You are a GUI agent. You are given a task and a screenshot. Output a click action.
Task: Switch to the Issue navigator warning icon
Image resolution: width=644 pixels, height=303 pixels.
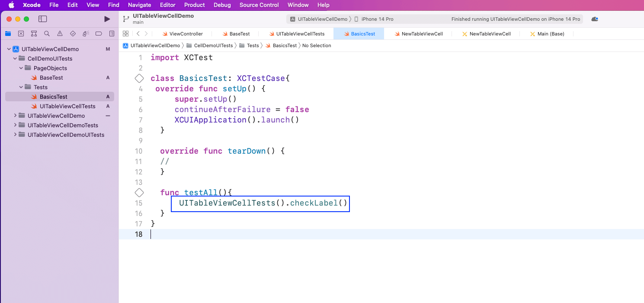60,34
